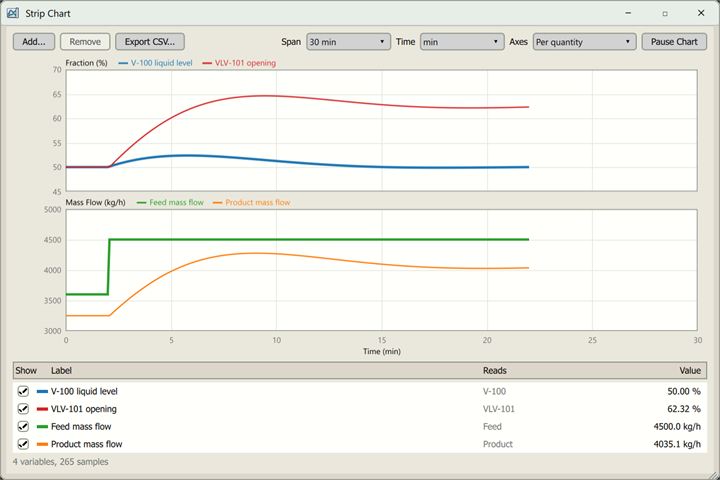Click the Strip Chart app icon in title bar
Image resolution: width=720 pixels, height=480 pixels.
tap(13, 13)
